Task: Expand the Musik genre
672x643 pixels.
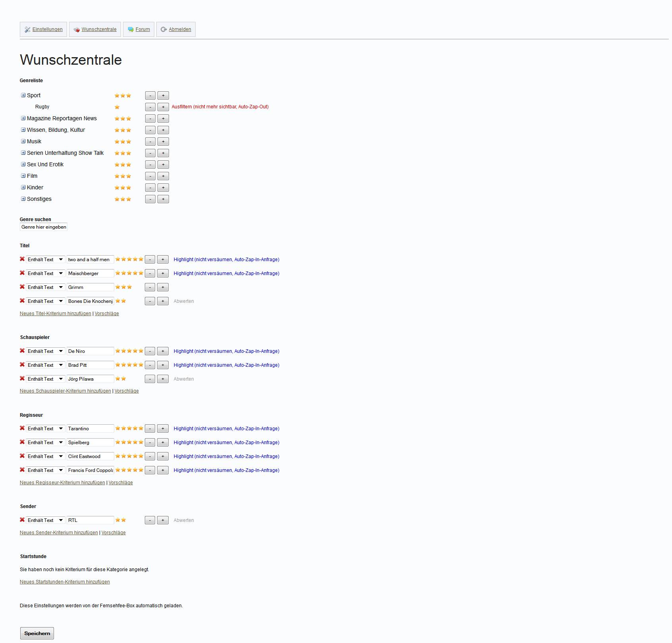Action: 23,141
